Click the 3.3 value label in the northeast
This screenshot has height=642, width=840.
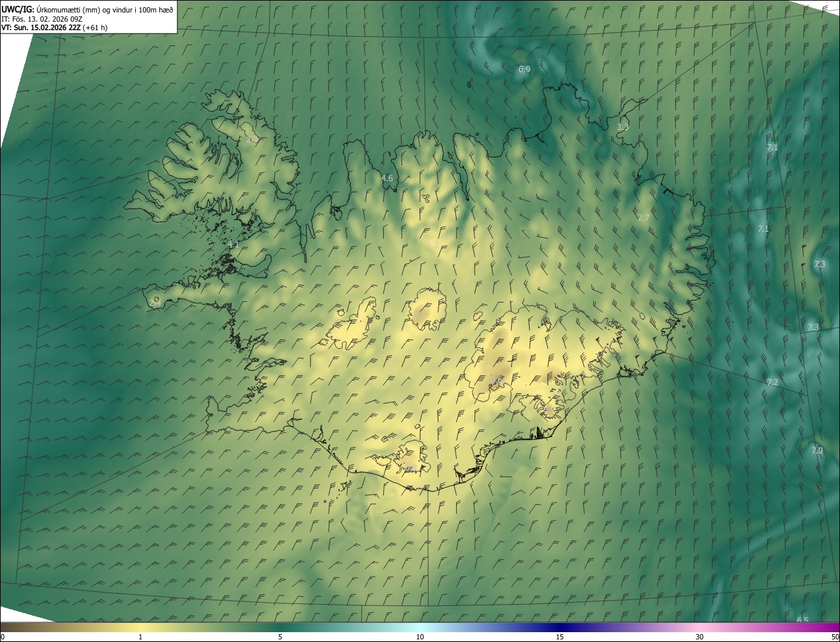[x=623, y=127]
